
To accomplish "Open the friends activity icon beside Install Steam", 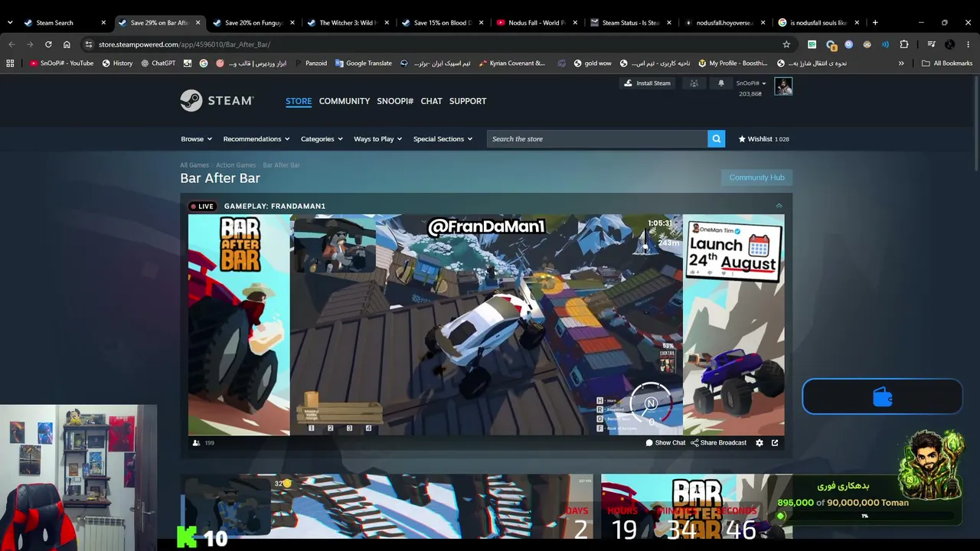I will [x=694, y=83].
